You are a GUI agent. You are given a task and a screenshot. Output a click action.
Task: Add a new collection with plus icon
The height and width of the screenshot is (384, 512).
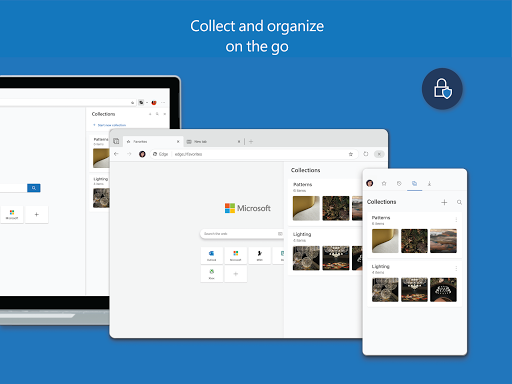point(444,202)
